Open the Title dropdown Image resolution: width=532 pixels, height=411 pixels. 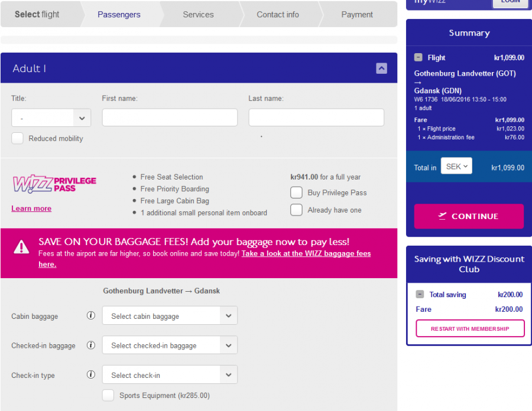click(x=51, y=118)
